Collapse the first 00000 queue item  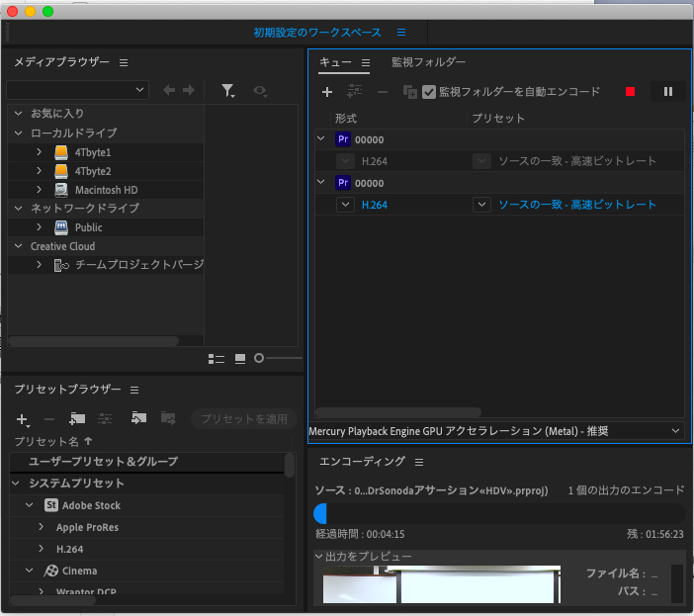pyautogui.click(x=321, y=138)
